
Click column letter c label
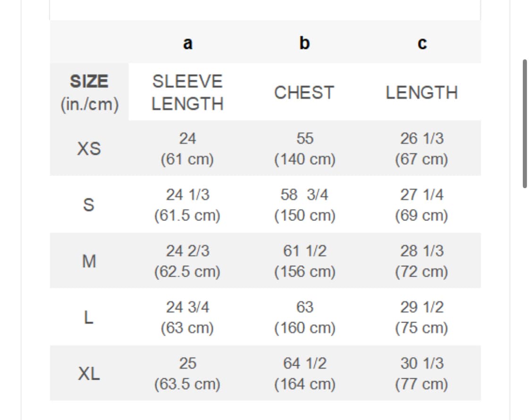pyautogui.click(x=422, y=43)
